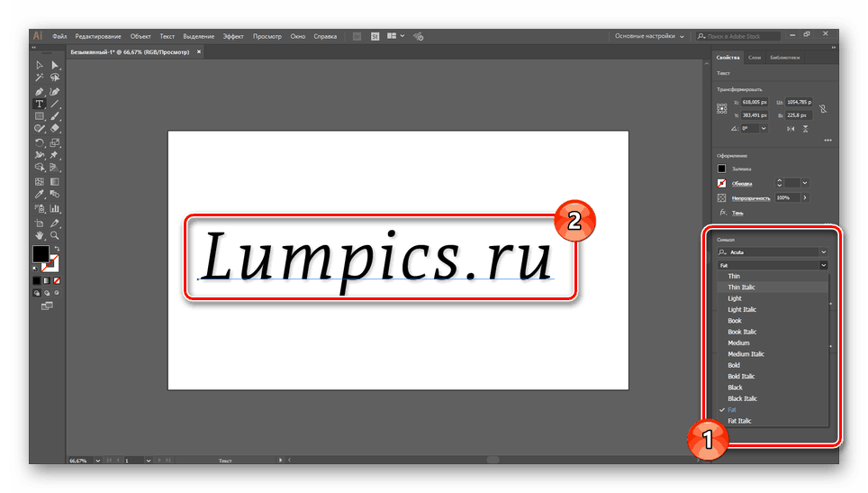
Task: Click the Непрозрачность link
Action: [x=750, y=197]
